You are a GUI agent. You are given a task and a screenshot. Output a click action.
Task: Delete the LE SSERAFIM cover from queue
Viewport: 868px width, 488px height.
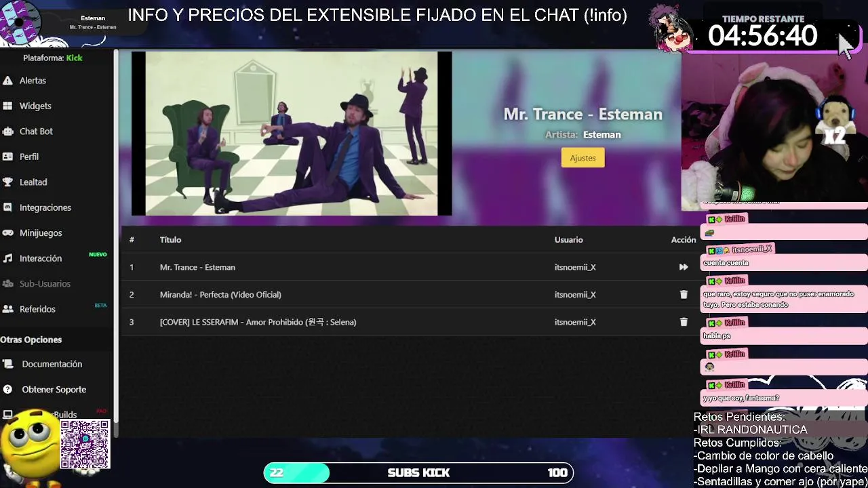coord(684,322)
